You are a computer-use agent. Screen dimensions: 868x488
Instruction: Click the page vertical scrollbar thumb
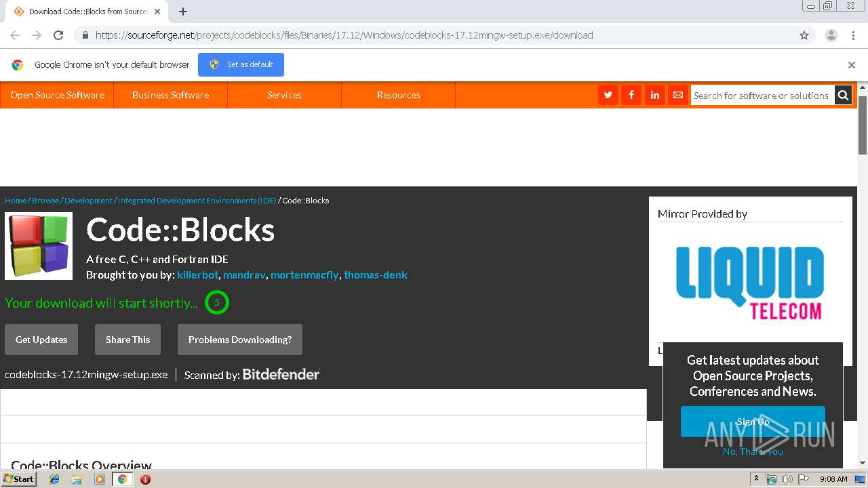coord(863,125)
